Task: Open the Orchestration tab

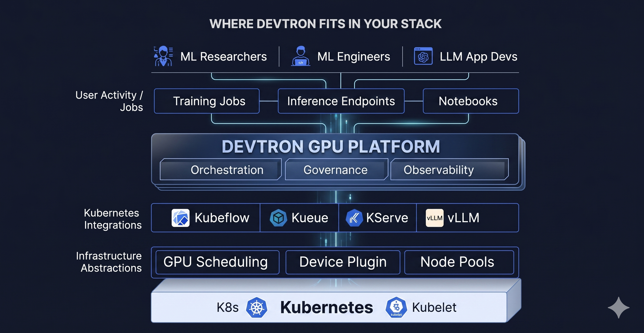Action: click(x=221, y=169)
